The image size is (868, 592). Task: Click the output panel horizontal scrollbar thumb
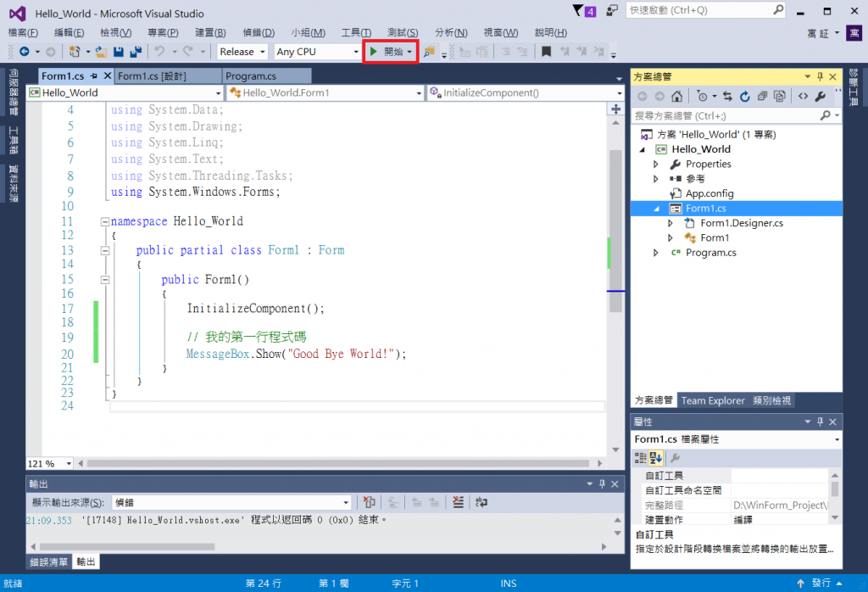[x=127, y=546]
